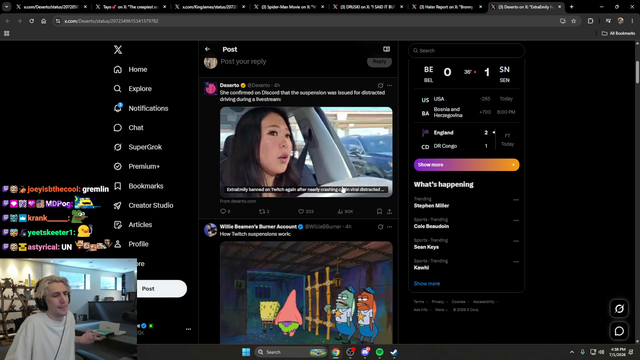This screenshot has width=640, height=360.
Task: Open SuperGrok in the sidebar
Action: tap(138, 147)
